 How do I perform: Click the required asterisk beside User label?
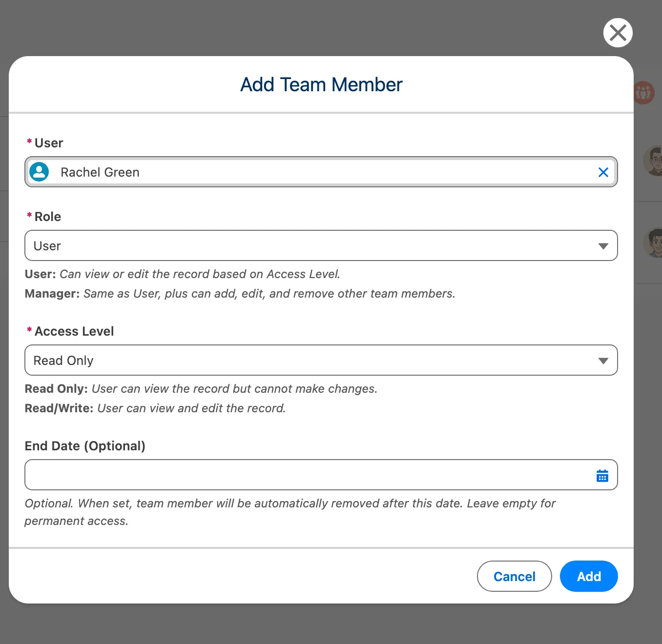29,142
